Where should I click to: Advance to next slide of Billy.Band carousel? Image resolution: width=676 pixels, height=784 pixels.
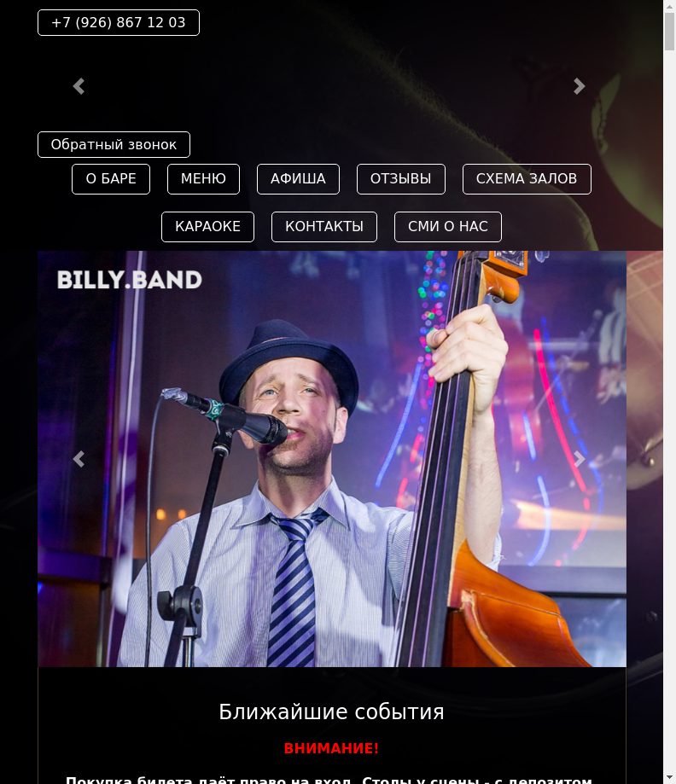579,459
